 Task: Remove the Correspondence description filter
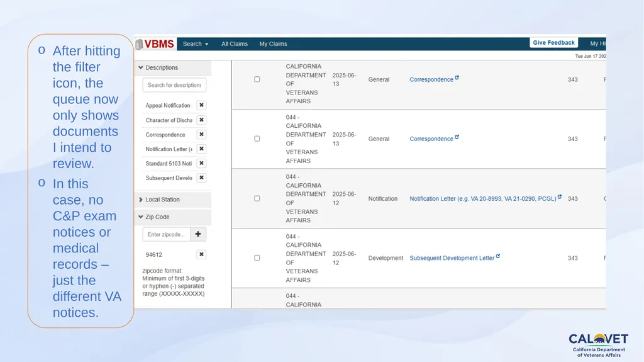tap(201, 135)
